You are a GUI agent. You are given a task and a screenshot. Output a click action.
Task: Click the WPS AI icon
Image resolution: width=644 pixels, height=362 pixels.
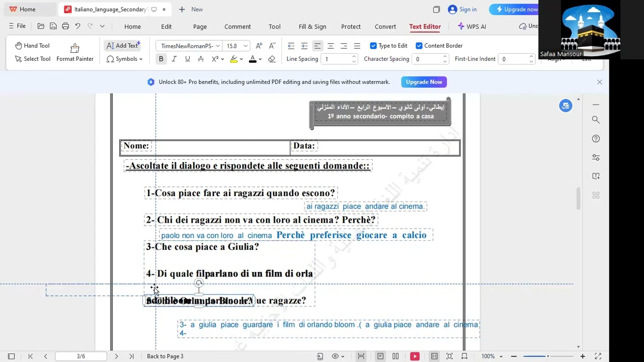click(471, 26)
